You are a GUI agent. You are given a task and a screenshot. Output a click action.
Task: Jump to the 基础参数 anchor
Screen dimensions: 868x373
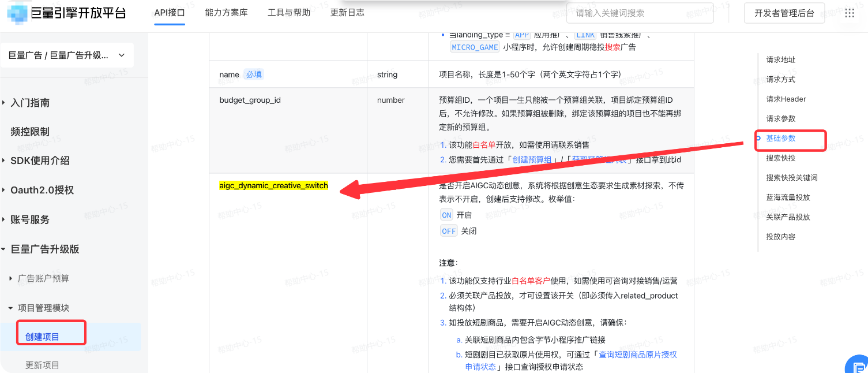coord(780,138)
